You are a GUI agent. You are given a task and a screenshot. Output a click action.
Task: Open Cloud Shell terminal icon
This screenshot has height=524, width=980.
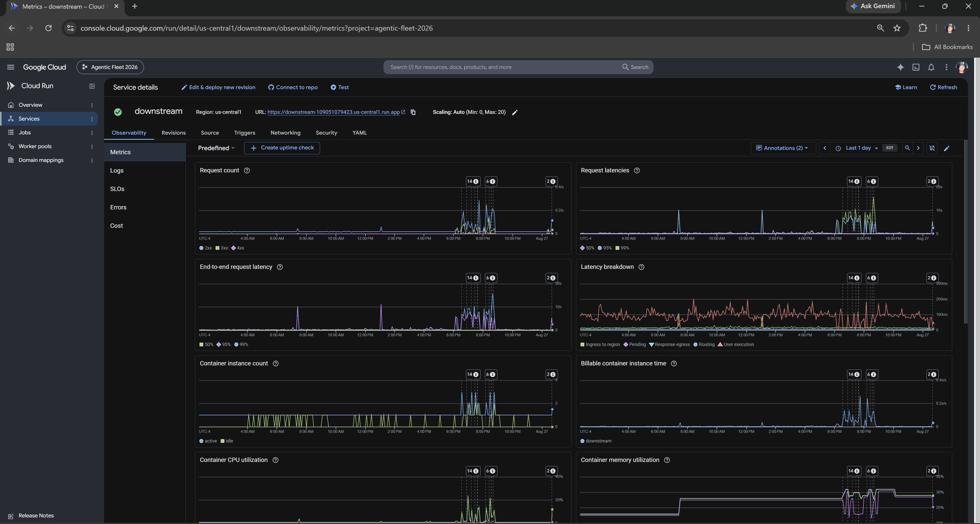click(916, 67)
